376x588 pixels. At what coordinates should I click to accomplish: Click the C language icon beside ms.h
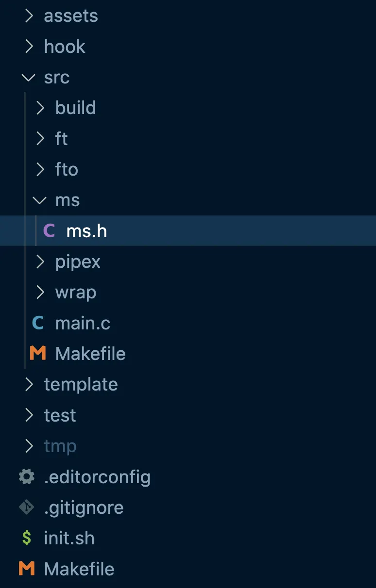[x=49, y=231]
